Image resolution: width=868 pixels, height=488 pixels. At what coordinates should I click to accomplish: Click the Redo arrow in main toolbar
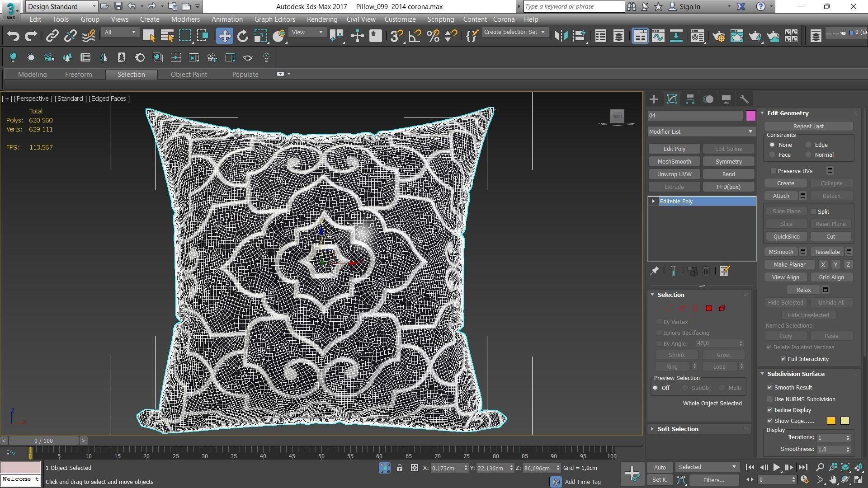(31, 36)
